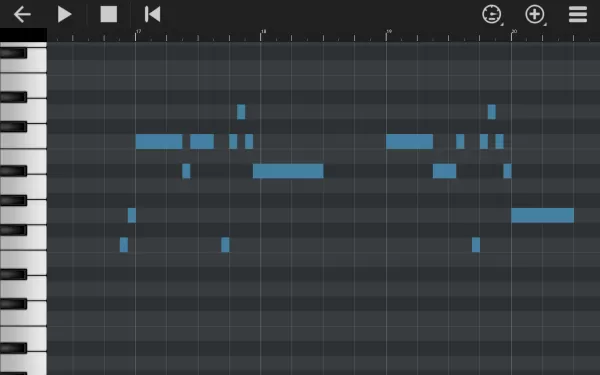Select the lowest short note before bar 17
The height and width of the screenshot is (375, 600).
click(x=124, y=245)
